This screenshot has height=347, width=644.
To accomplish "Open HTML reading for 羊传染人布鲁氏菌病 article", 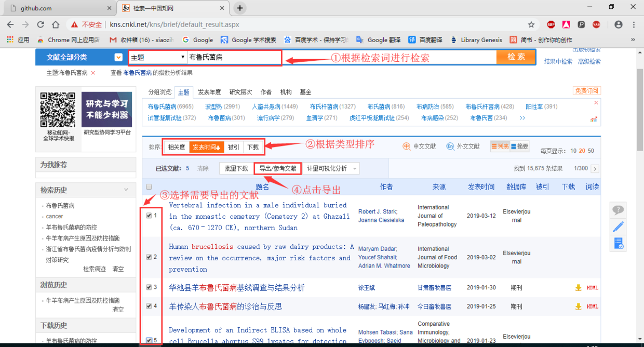I will [593, 306].
